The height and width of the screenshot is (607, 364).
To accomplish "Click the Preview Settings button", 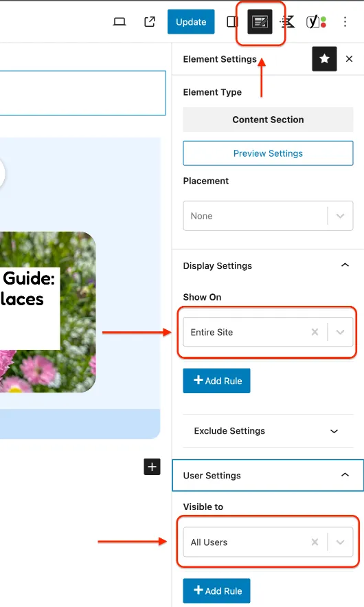I will pos(268,153).
